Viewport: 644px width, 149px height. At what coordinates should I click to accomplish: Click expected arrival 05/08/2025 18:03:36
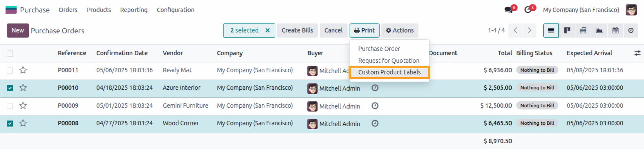595,70
